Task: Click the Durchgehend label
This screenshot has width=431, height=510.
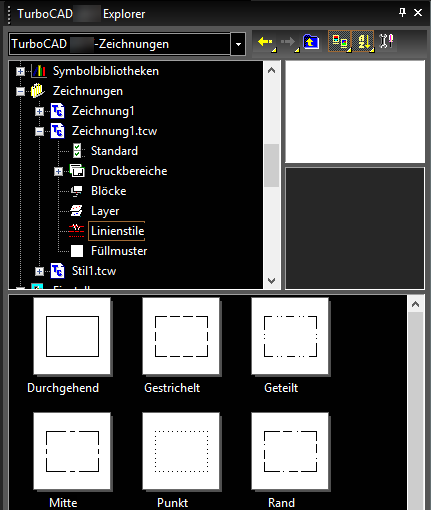Action: click(x=63, y=388)
